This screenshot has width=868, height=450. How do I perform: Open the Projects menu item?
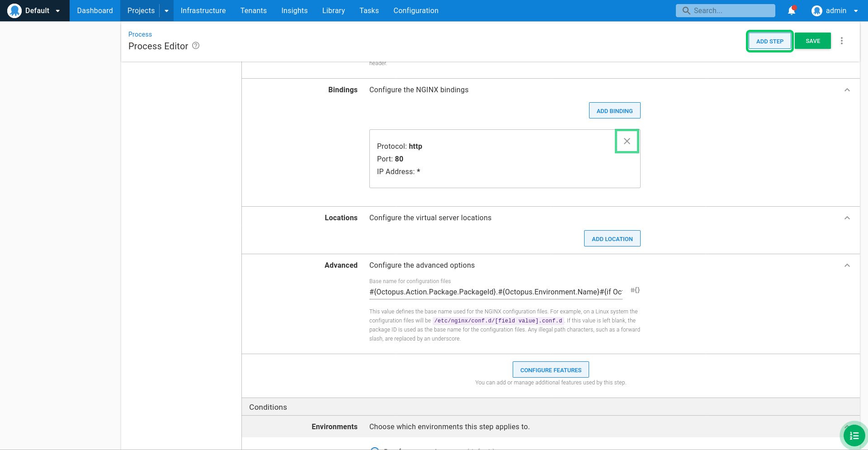tap(141, 10)
